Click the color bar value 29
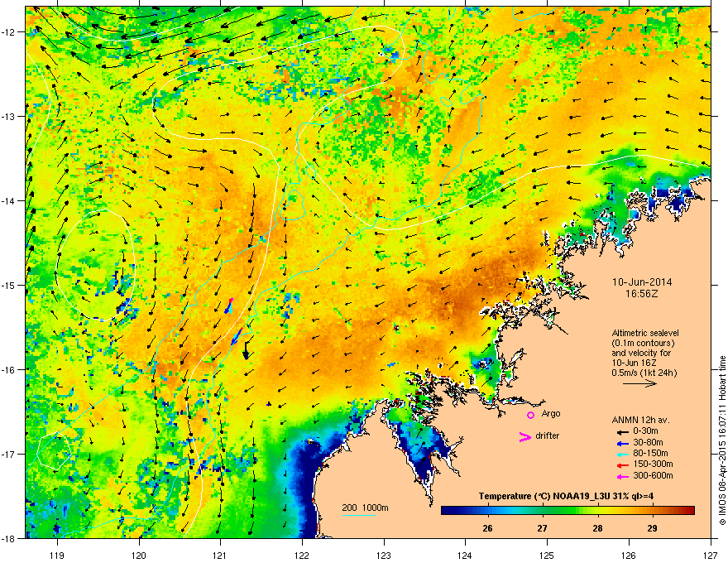 (x=653, y=528)
